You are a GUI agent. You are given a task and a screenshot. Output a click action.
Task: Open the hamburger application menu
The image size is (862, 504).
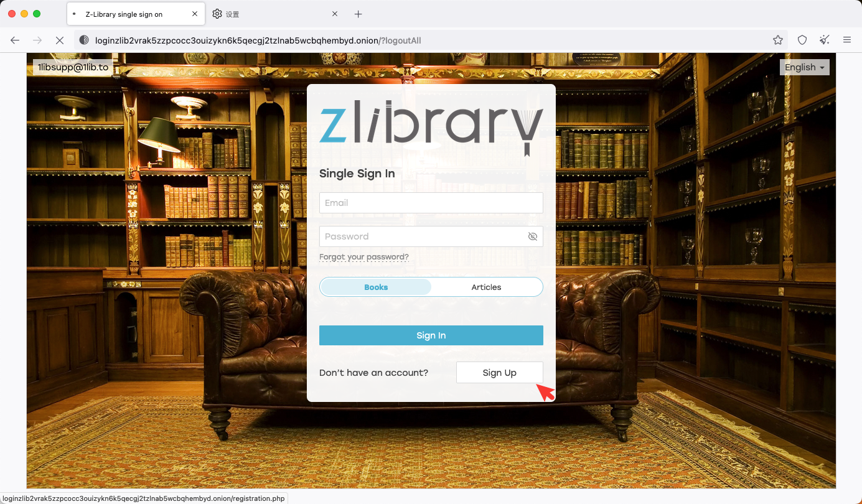click(x=847, y=40)
